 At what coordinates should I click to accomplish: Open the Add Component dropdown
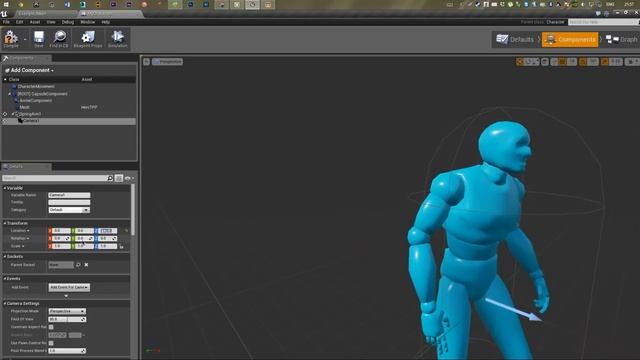(29, 70)
